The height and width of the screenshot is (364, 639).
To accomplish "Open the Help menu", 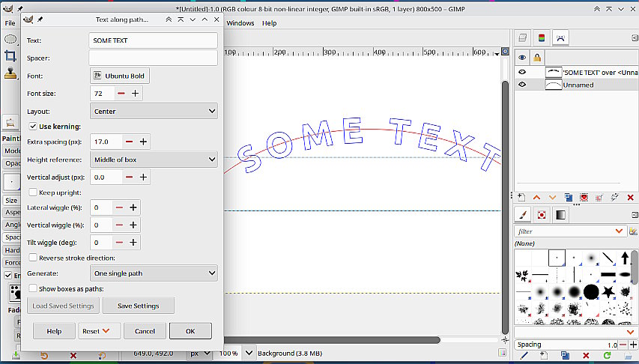I will click(269, 23).
